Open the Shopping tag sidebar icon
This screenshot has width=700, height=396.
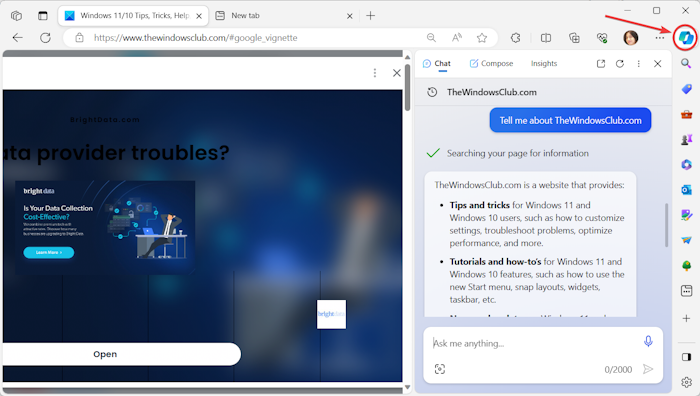click(686, 89)
